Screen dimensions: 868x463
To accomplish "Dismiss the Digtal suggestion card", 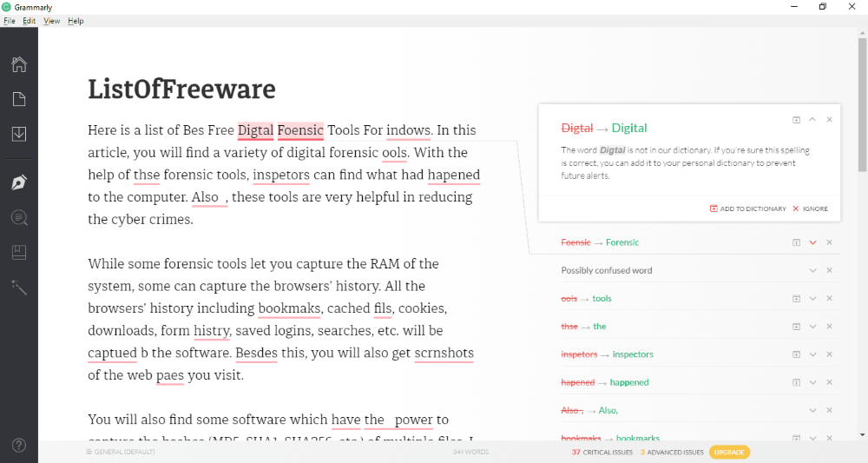I will (829, 120).
